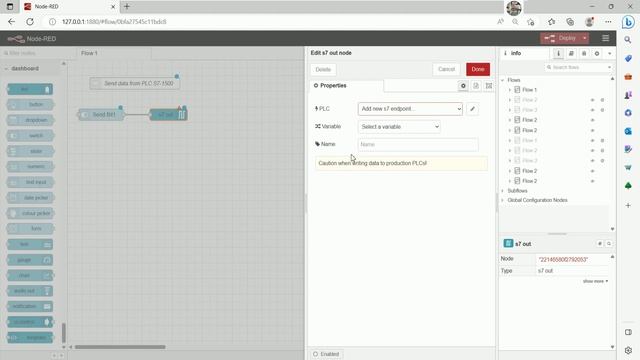Open the Bing chat icon in Edge
Screen dimensions: 640x360
click(x=628, y=22)
